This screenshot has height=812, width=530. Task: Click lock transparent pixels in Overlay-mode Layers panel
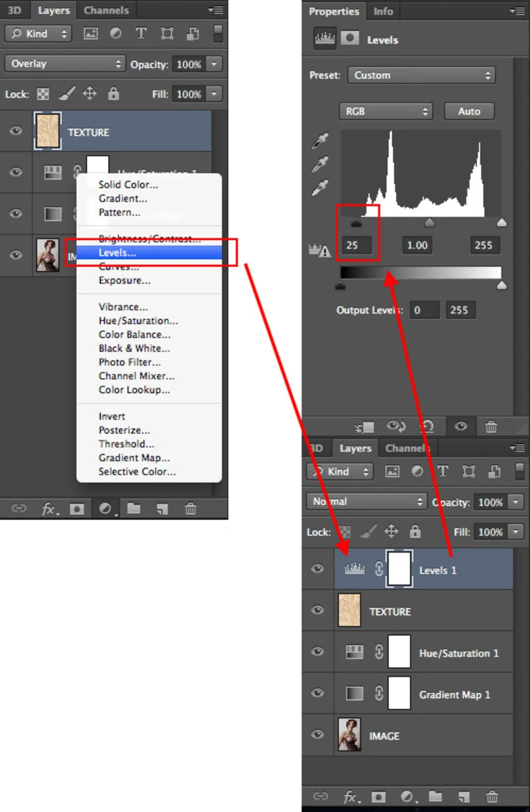[43, 94]
